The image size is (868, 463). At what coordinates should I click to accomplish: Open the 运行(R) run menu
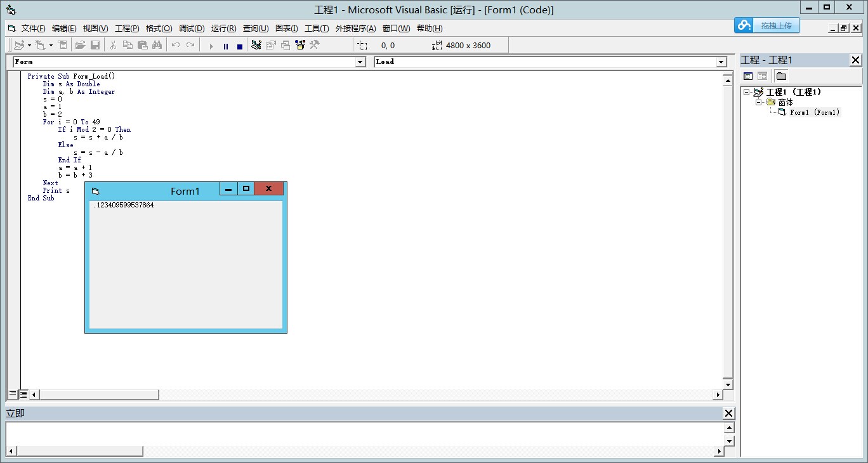pos(223,29)
